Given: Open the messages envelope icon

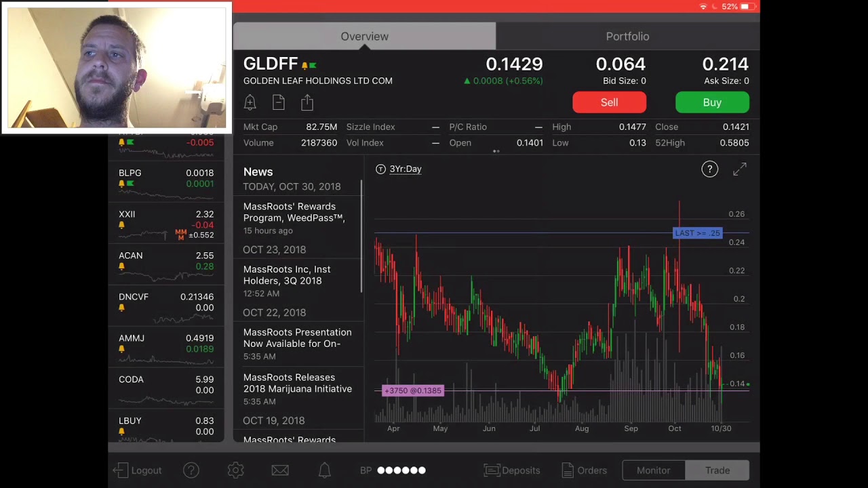Looking at the screenshot, I should [x=280, y=470].
